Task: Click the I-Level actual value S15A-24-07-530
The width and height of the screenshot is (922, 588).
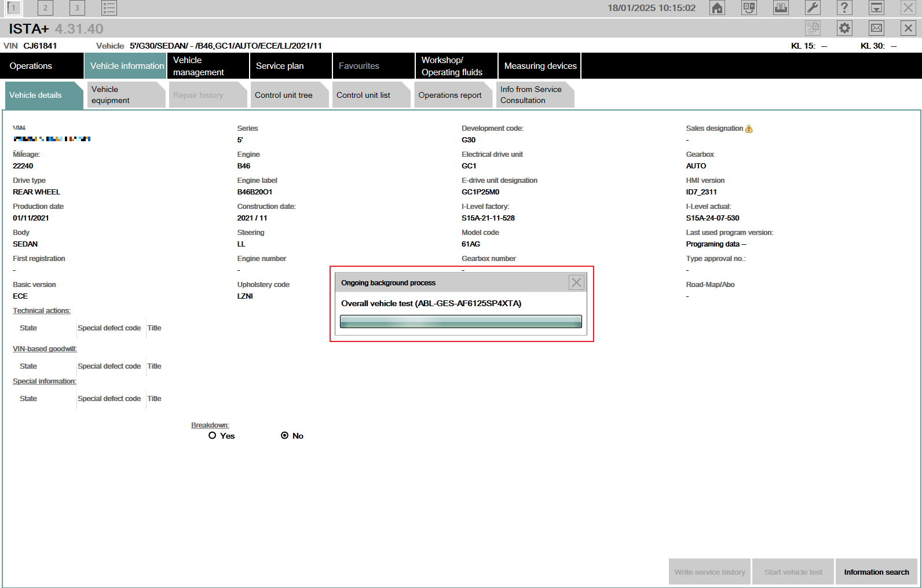Action: [x=712, y=218]
